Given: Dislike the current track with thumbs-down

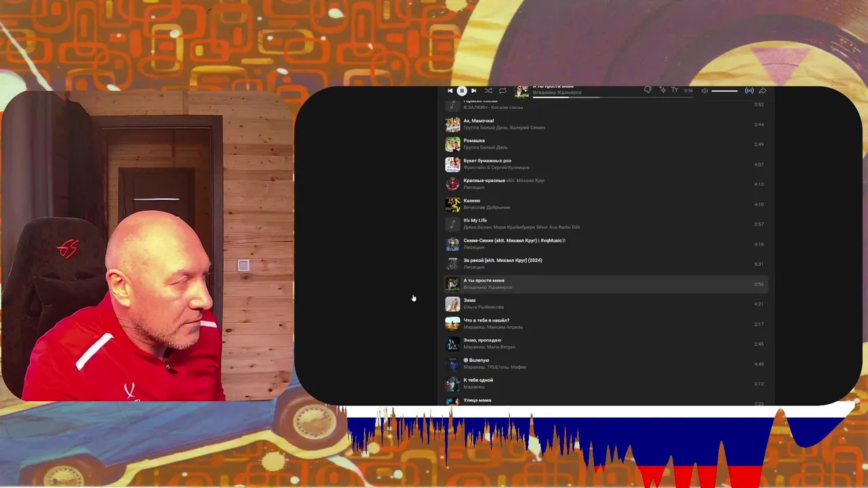Looking at the screenshot, I should (x=648, y=90).
